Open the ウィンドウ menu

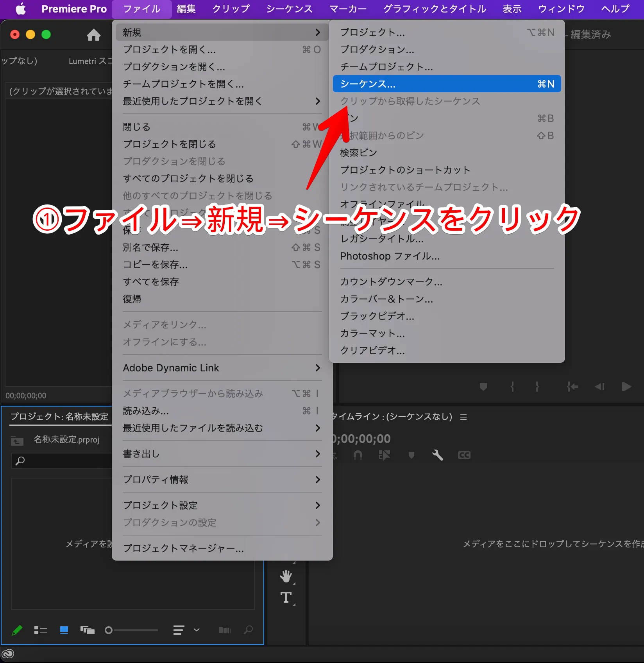coord(561,9)
